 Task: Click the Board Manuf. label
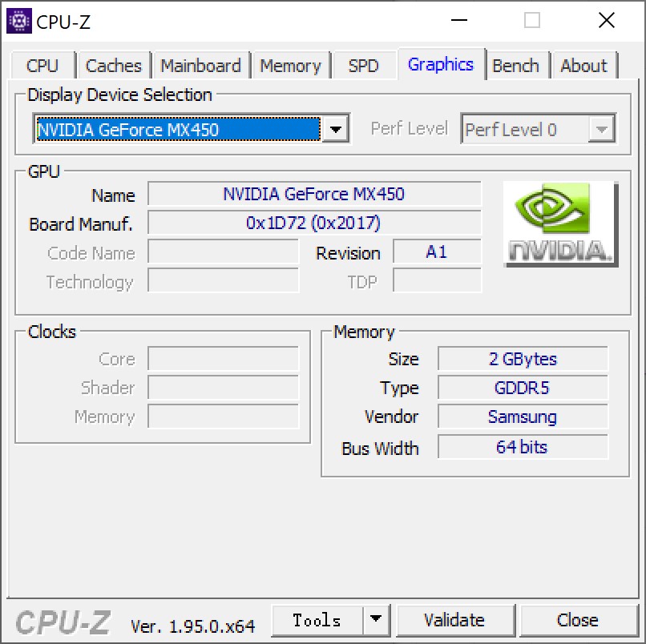(81, 224)
